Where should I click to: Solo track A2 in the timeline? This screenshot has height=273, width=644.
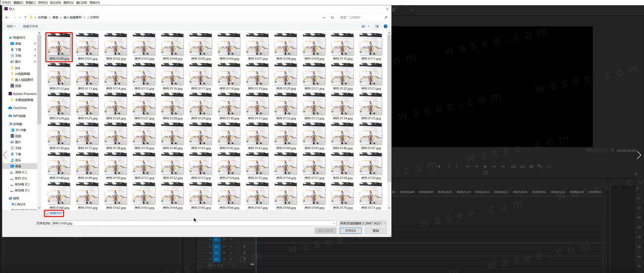(238, 253)
